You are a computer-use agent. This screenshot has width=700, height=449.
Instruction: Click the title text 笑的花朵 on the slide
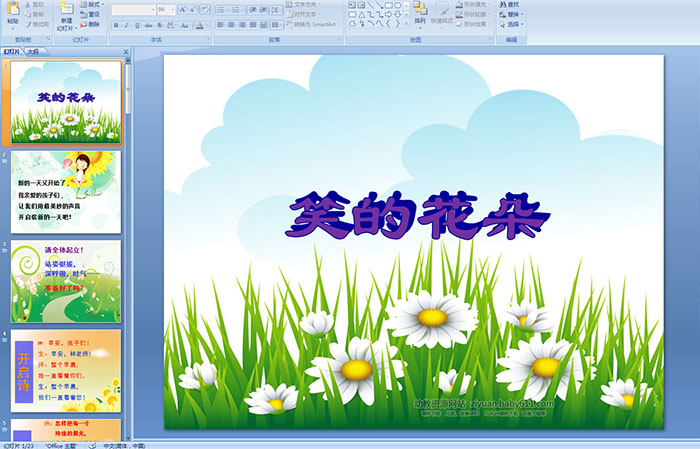pyautogui.click(x=417, y=216)
